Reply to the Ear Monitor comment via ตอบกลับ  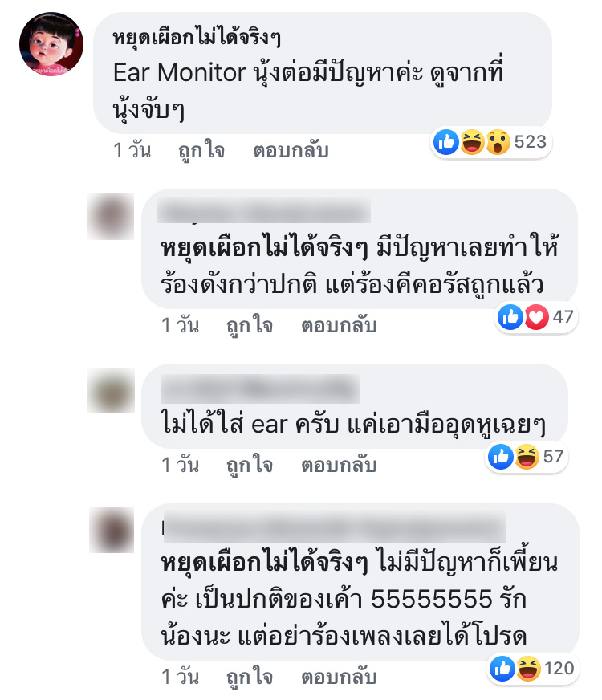291,150
